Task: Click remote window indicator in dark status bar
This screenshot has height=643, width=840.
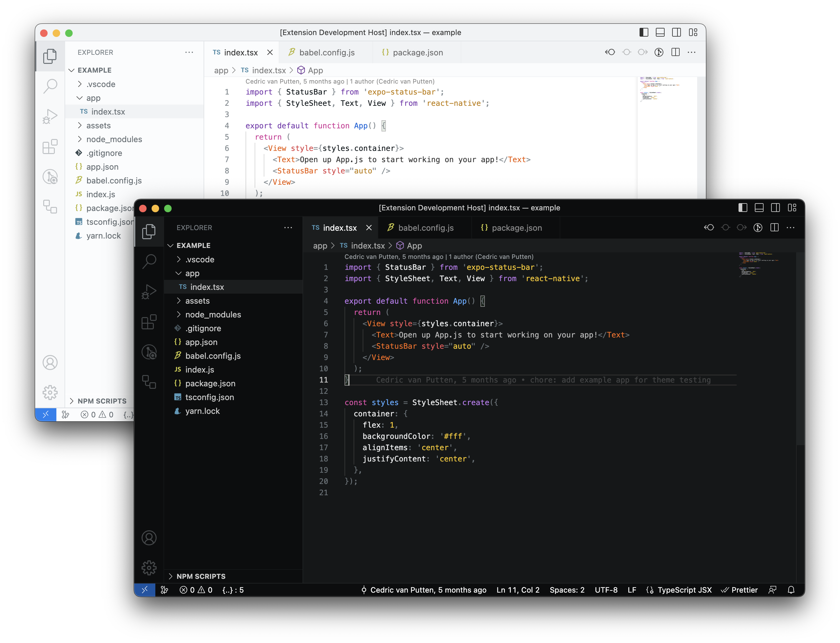Action: 145,590
